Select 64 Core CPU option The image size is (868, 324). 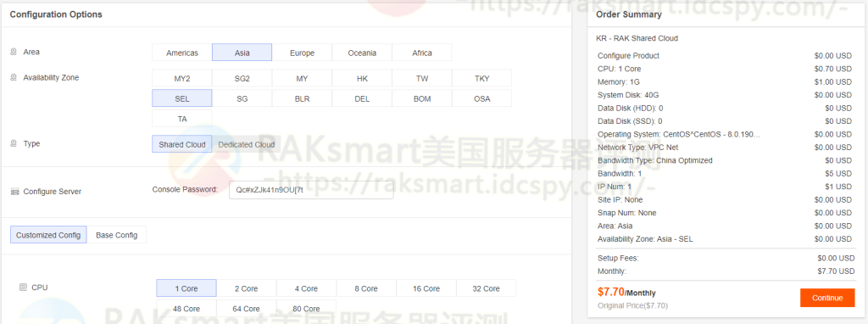(247, 309)
